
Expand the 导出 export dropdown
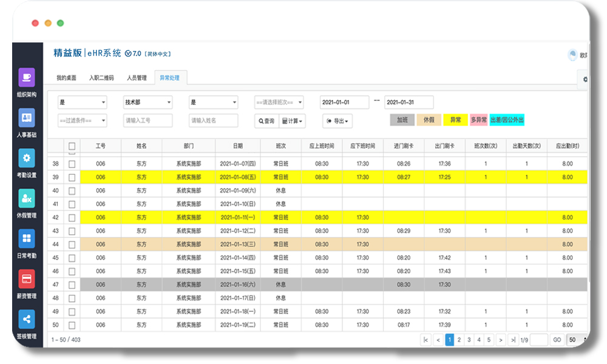(x=337, y=121)
